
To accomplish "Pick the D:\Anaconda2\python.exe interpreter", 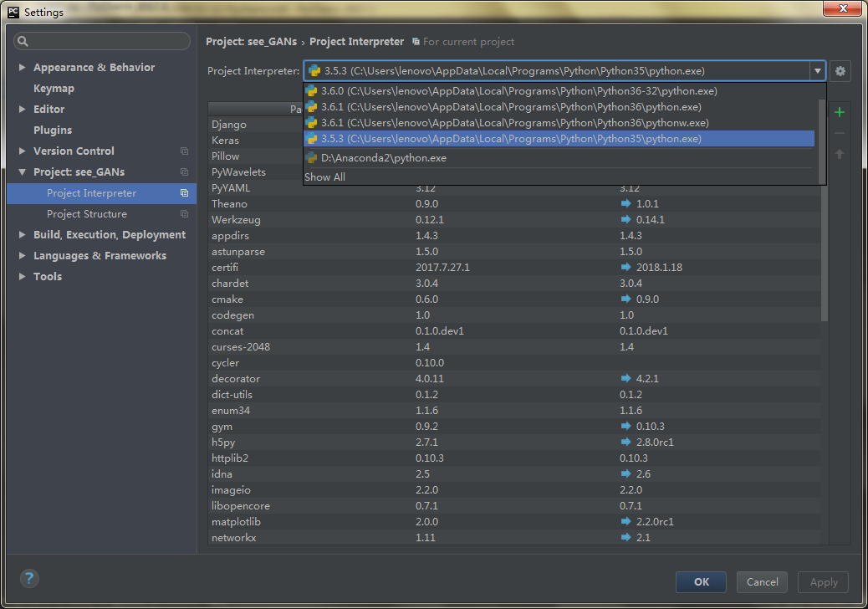I will click(559, 158).
